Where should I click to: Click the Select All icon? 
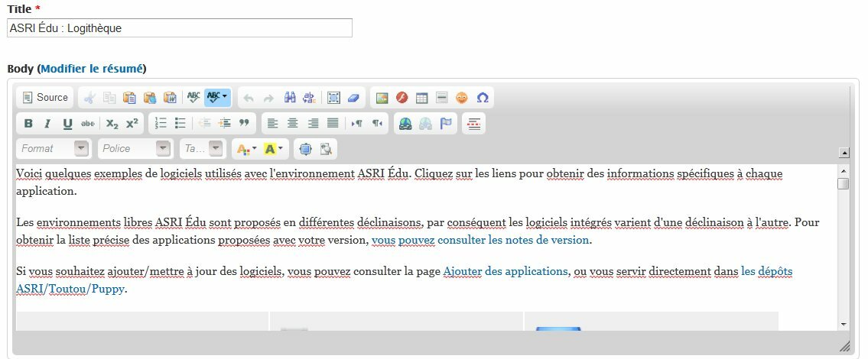click(x=333, y=98)
